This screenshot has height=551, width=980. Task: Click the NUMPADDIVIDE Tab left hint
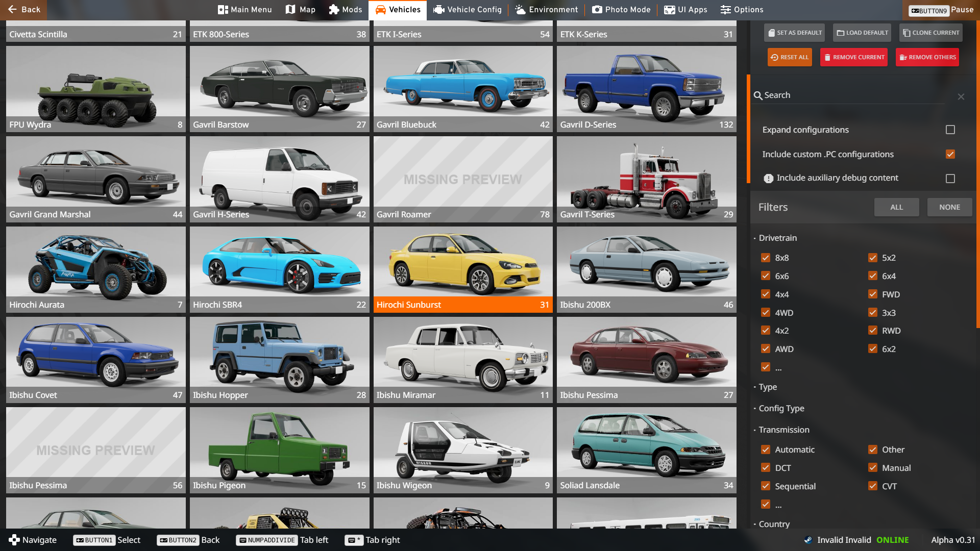[282, 540]
